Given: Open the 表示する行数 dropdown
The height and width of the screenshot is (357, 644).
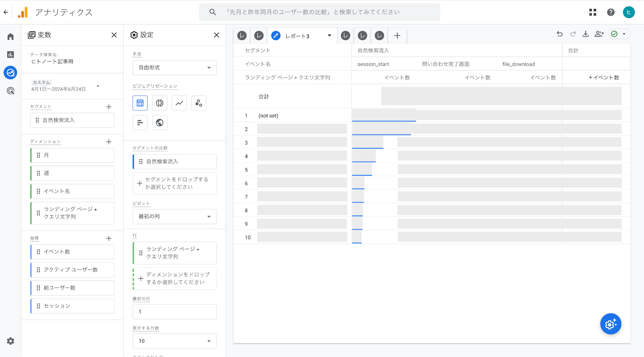Looking at the screenshot, I should (x=175, y=341).
